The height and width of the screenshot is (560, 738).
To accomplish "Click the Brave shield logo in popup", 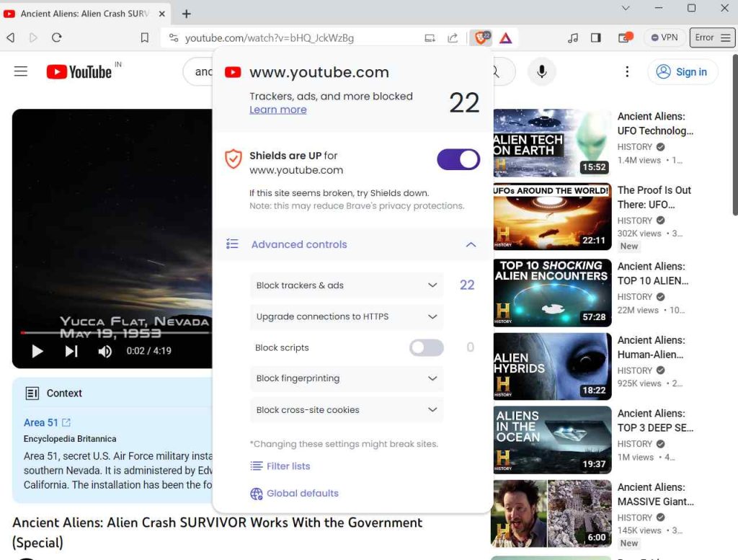I will 233,159.
